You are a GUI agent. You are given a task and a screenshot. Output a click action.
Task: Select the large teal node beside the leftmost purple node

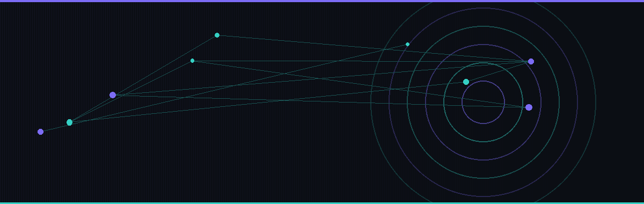69,122
